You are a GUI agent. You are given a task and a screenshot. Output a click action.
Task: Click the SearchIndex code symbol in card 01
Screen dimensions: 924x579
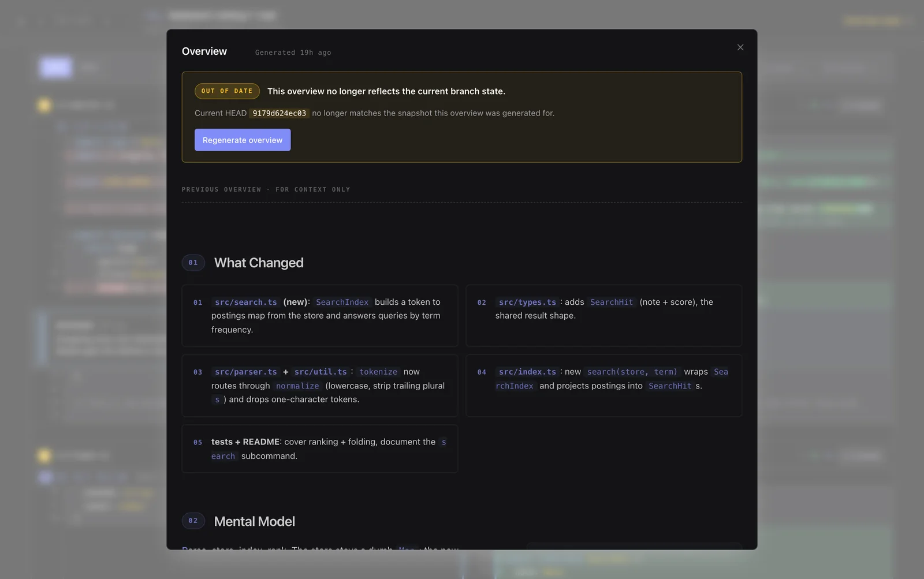pyautogui.click(x=342, y=302)
